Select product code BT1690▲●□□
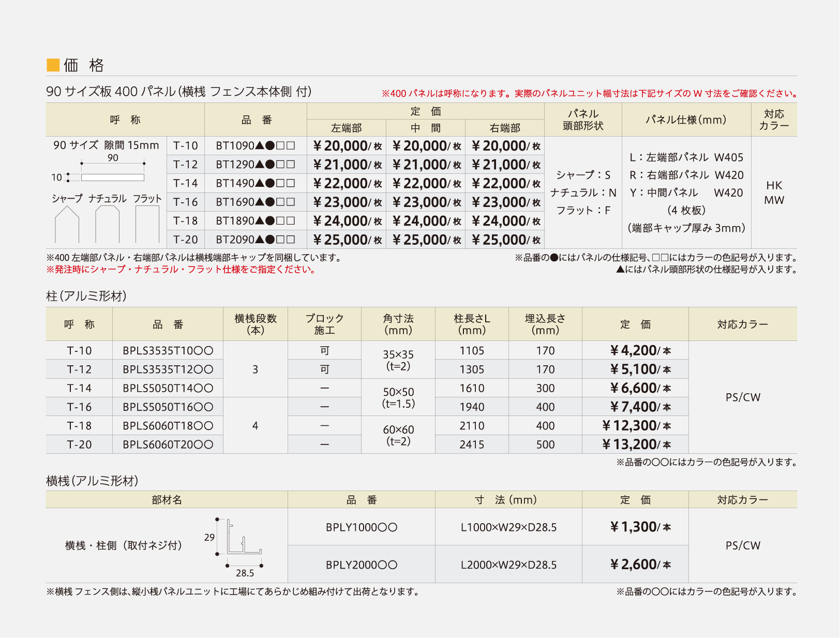840x638 pixels. (256, 202)
